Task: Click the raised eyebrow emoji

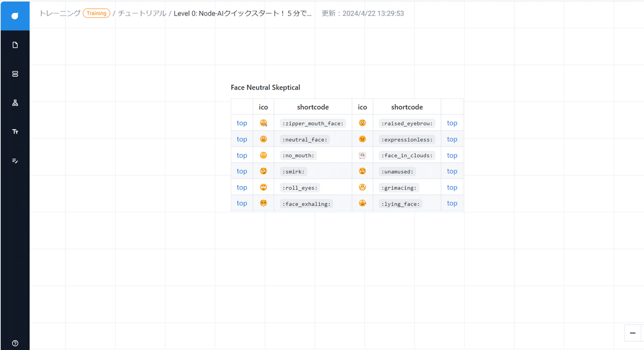Action: 362,123
